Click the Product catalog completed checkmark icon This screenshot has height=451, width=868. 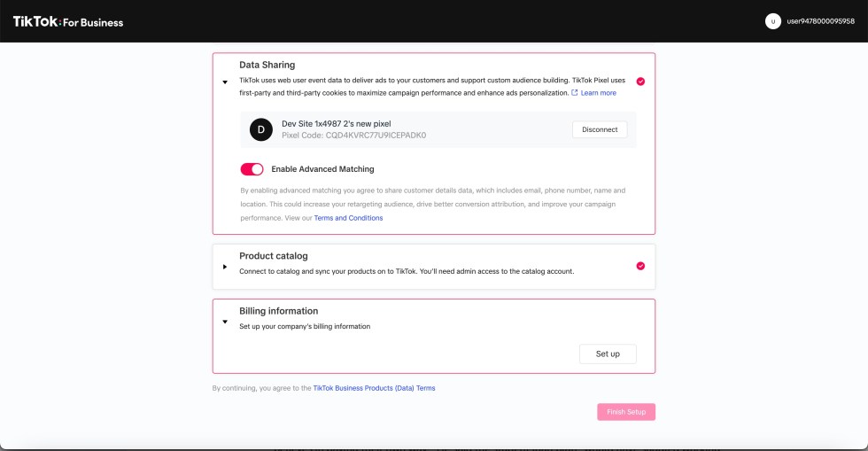tap(640, 266)
